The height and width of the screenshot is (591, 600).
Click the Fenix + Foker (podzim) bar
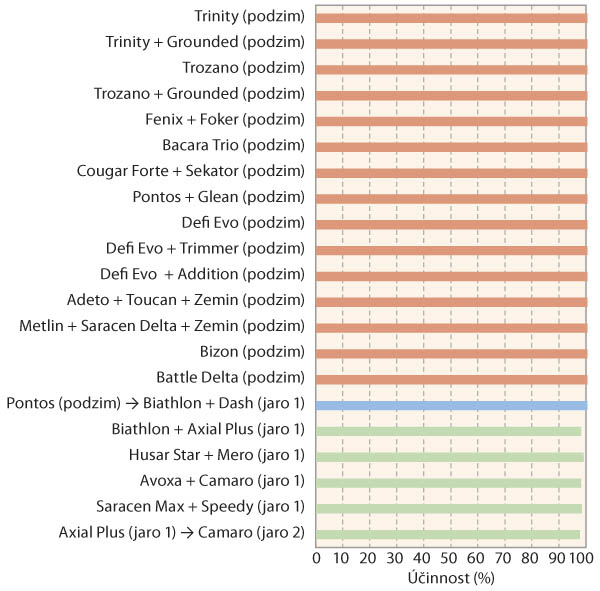click(x=450, y=120)
